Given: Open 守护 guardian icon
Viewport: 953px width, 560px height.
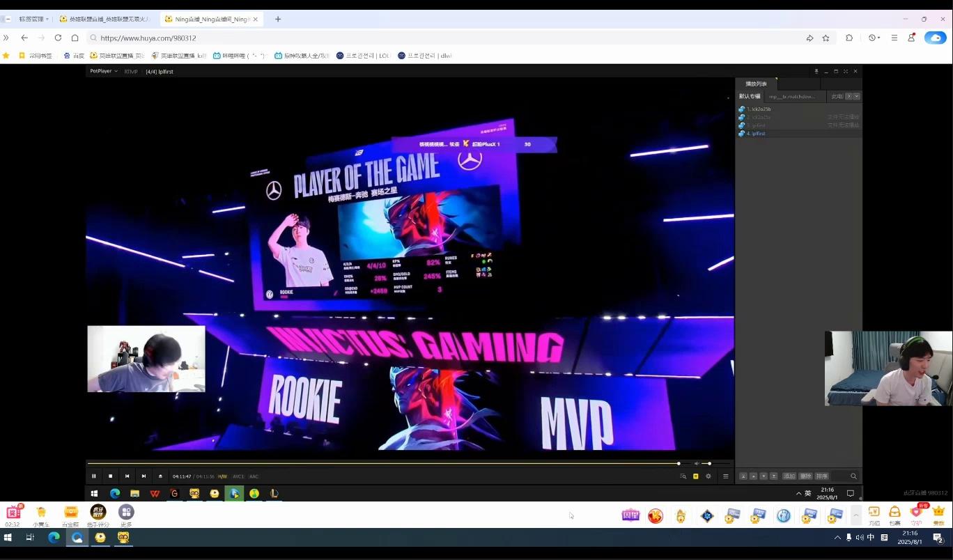Looking at the screenshot, I should (x=916, y=515).
